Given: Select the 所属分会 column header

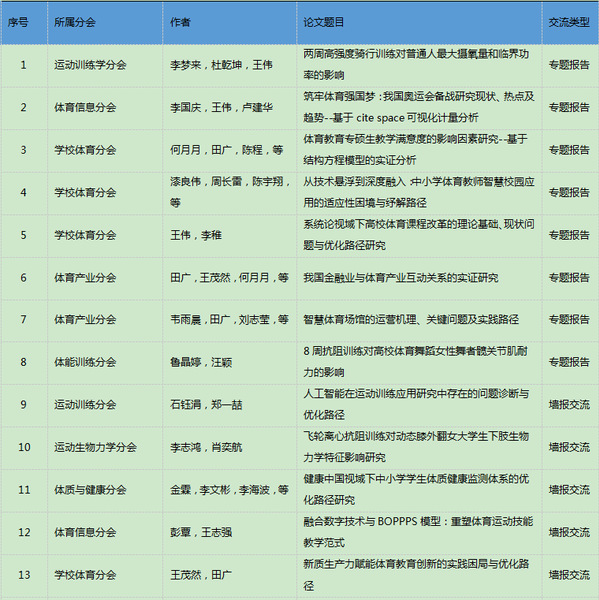Looking at the screenshot, I should [75, 22].
